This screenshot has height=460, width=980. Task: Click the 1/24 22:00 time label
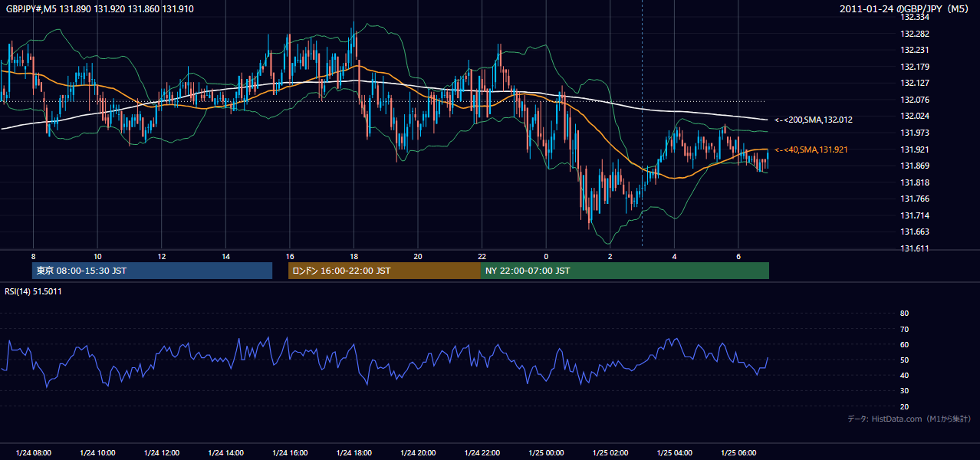tap(482, 453)
